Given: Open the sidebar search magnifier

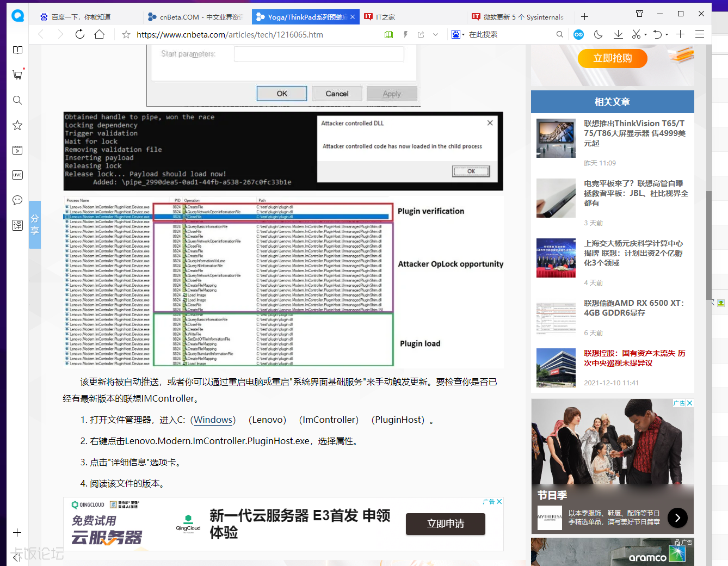Looking at the screenshot, I should [17, 100].
